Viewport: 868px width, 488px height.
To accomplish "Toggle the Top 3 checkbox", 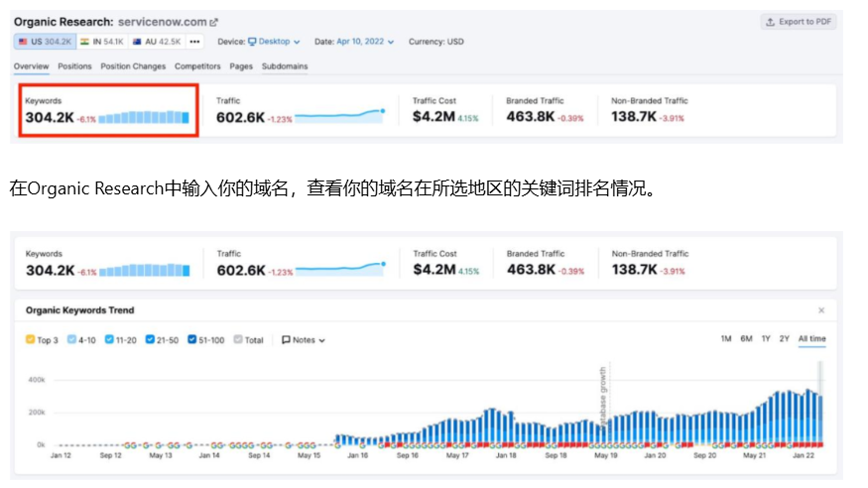I will (x=30, y=339).
